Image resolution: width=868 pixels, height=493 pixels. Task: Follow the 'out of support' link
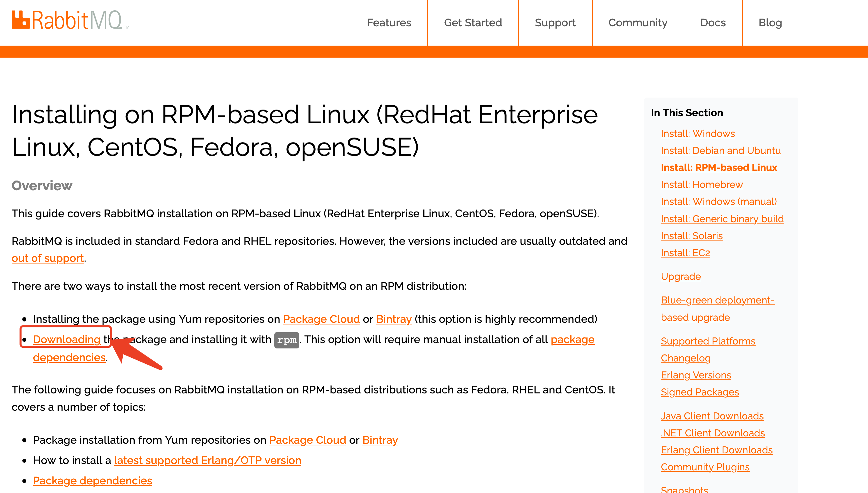(x=47, y=258)
